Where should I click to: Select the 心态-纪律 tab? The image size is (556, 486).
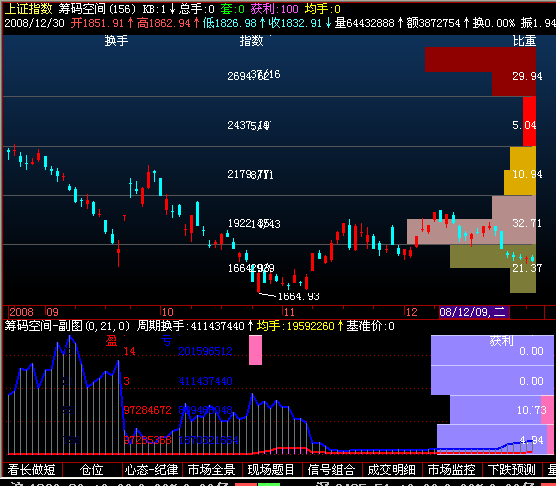tap(152, 470)
